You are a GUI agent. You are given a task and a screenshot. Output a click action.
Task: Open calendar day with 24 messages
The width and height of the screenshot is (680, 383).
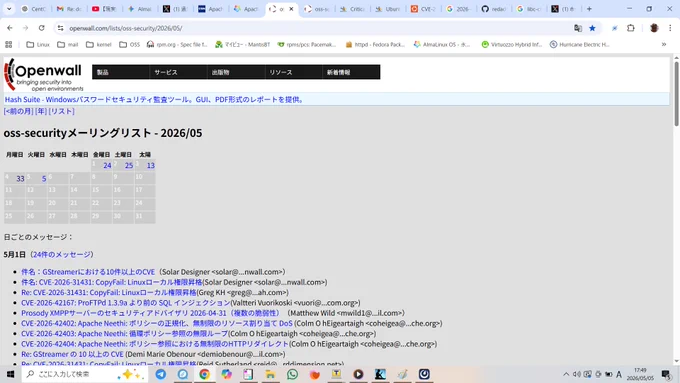[x=107, y=165]
